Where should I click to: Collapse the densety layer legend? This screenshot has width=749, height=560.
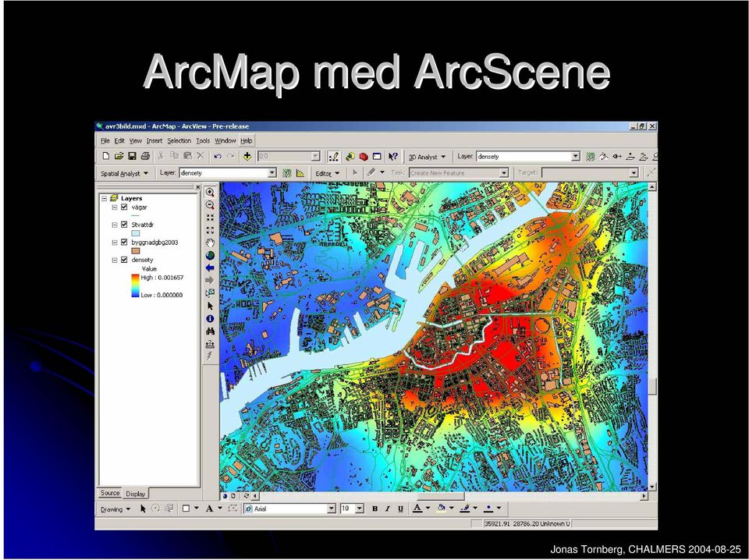point(115,260)
